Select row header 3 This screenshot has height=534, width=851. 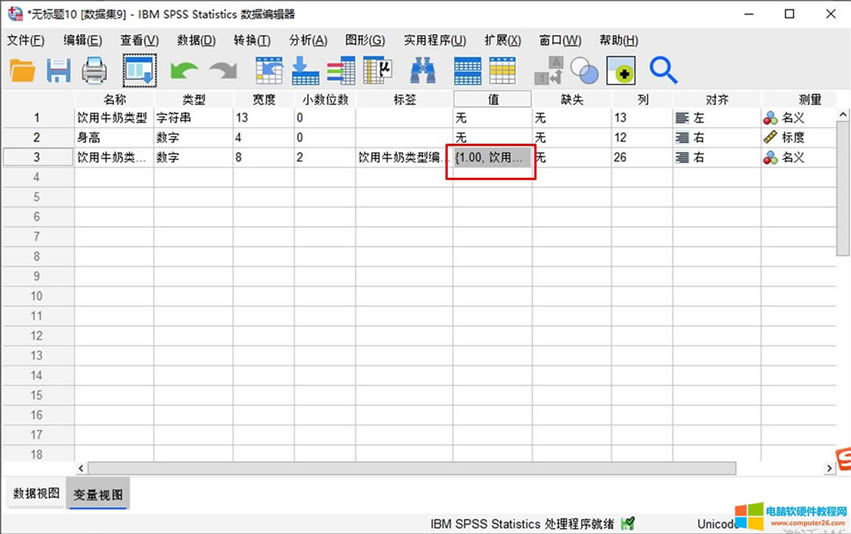tap(37, 157)
